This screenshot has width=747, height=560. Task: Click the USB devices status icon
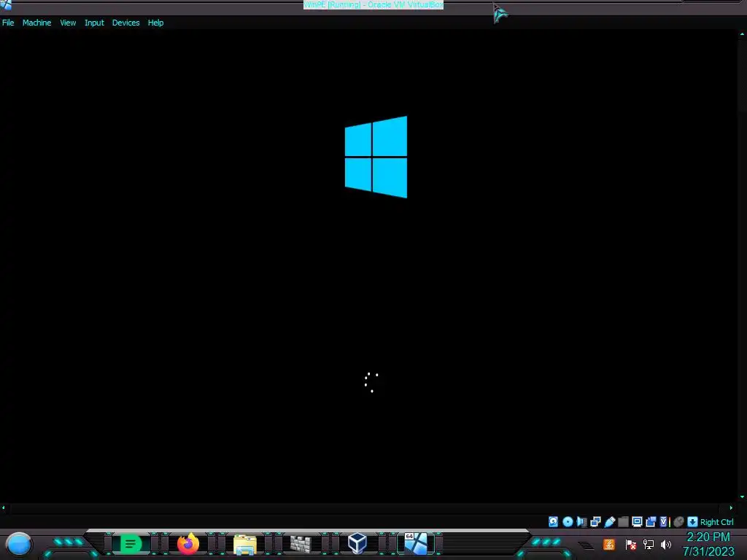coord(609,522)
